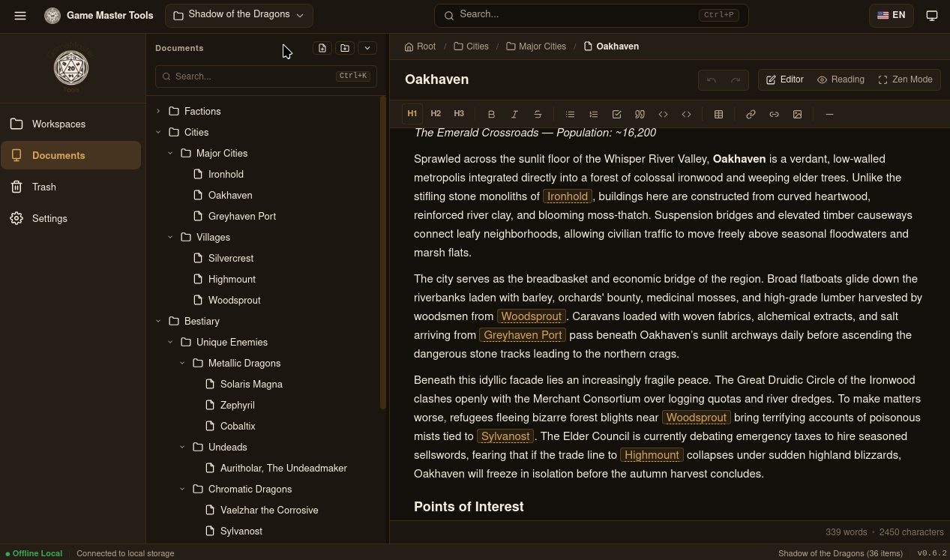Click the document tree vertical scrollbar
The image size is (950, 560).
pyautogui.click(x=383, y=252)
